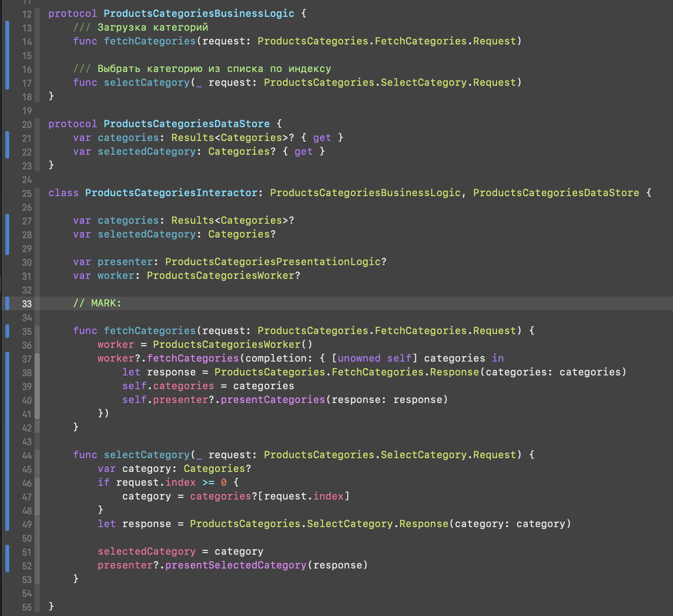Click the 'presentCategories' method call
Image resolution: width=673 pixels, height=616 pixels.
(273, 400)
